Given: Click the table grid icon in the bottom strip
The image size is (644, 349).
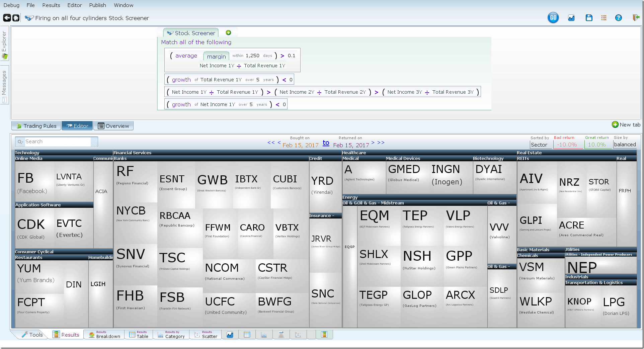Looking at the screenshot, I should click(x=247, y=335).
